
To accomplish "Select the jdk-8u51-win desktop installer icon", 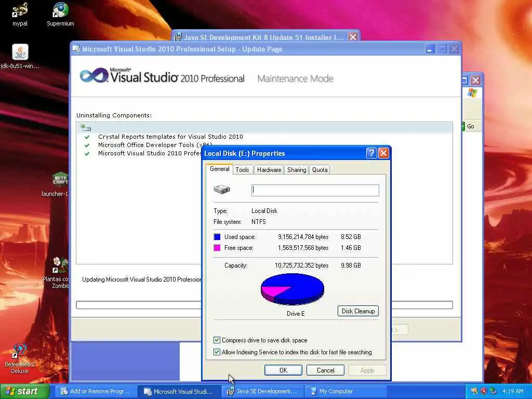I will click(x=20, y=56).
